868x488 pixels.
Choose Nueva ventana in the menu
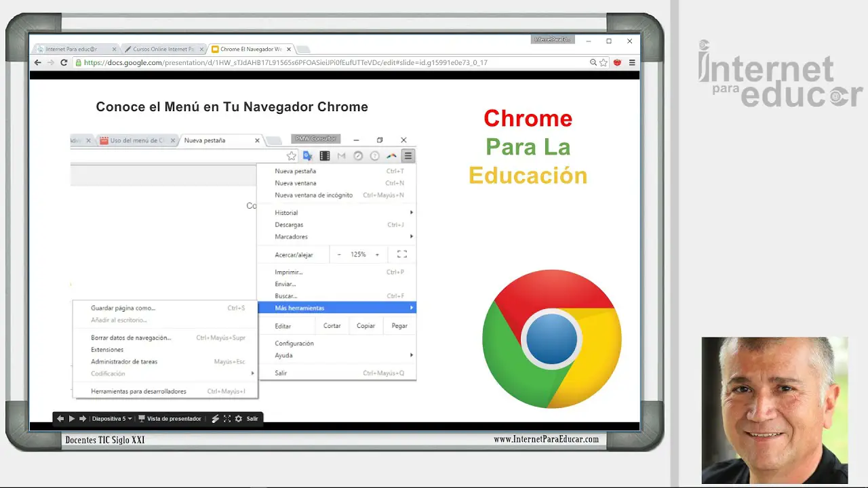(x=336, y=183)
